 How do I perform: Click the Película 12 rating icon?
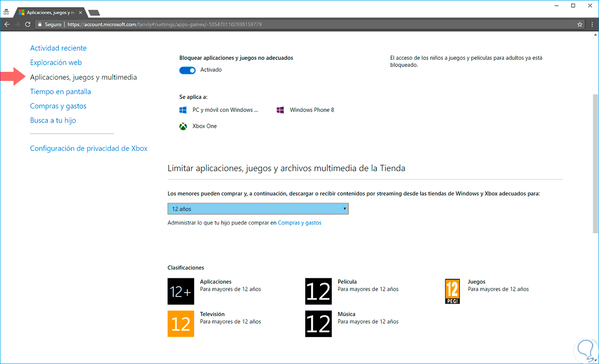click(x=318, y=291)
